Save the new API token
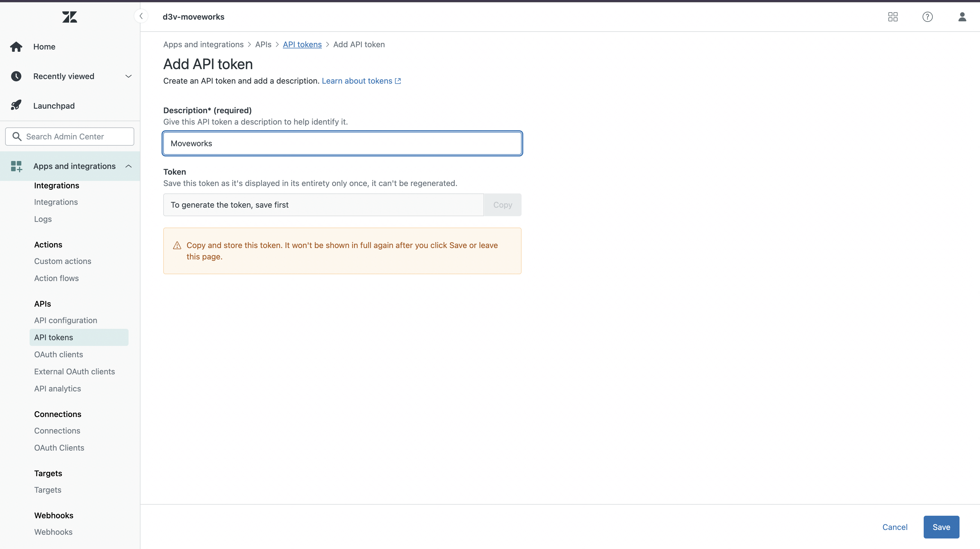 point(941,527)
